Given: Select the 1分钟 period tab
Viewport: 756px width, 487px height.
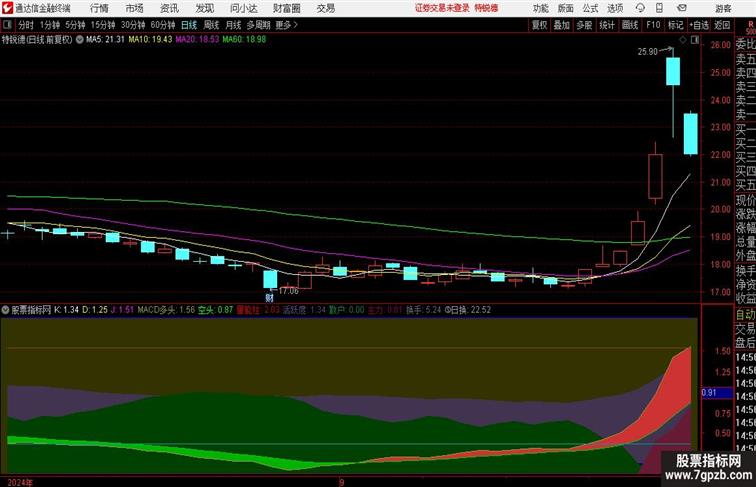Looking at the screenshot, I should (50, 25).
